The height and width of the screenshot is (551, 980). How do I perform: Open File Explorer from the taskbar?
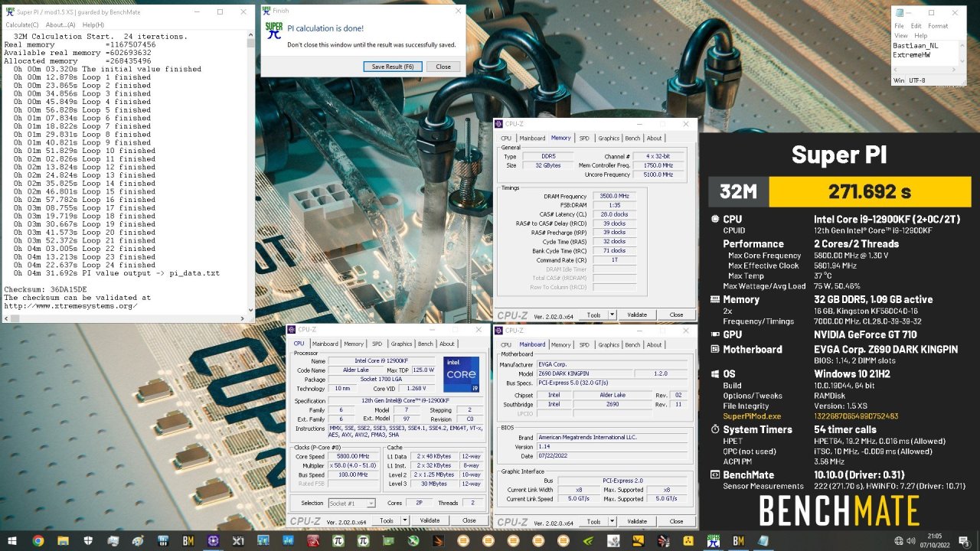point(64,541)
